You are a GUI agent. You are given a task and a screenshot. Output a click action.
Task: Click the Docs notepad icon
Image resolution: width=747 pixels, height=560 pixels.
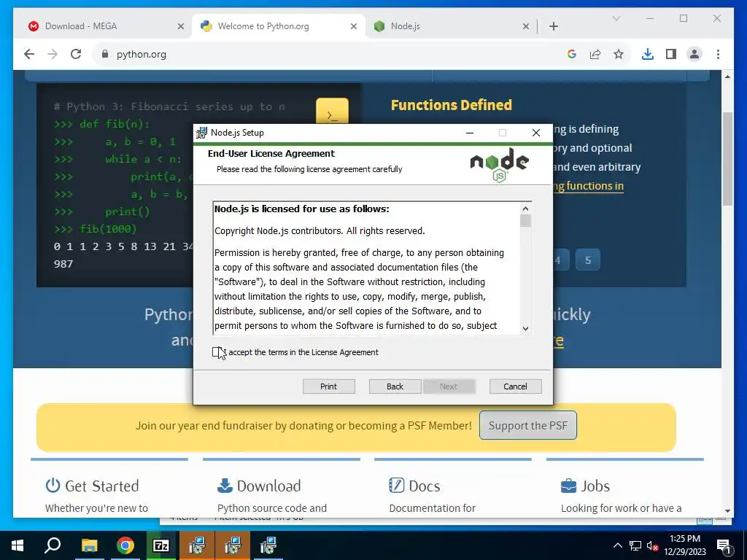pyautogui.click(x=396, y=486)
